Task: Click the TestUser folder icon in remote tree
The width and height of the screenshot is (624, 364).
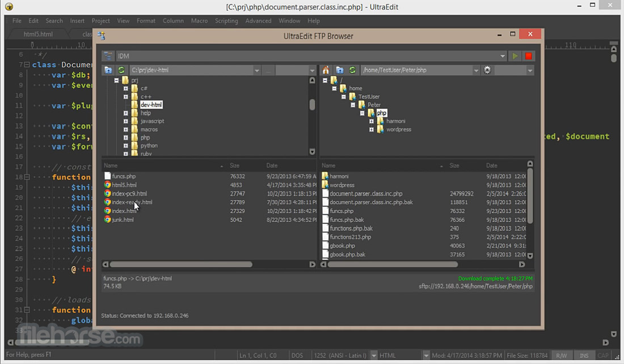Action: [352, 96]
